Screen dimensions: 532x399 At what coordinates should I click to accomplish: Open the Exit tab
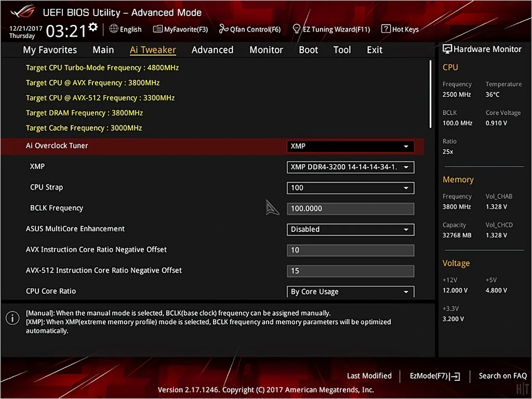375,50
